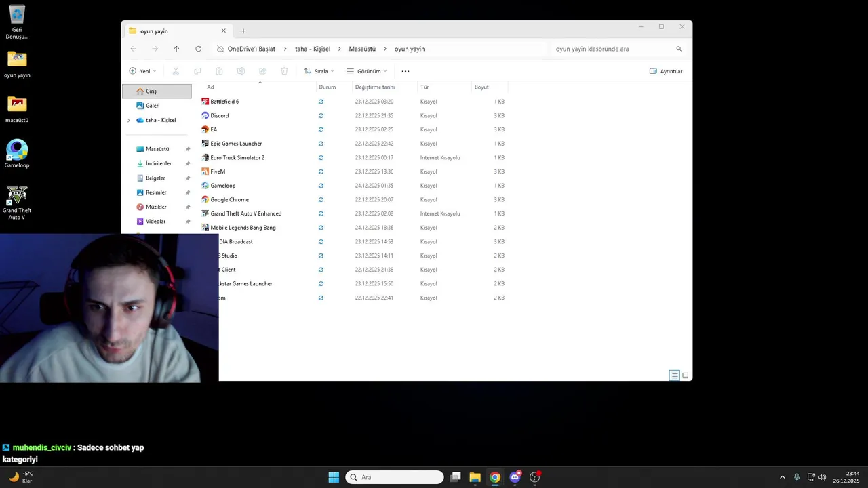Sort by Değiştirme tarihi column header
Viewport: 868px width, 488px height.
pyautogui.click(x=384, y=87)
